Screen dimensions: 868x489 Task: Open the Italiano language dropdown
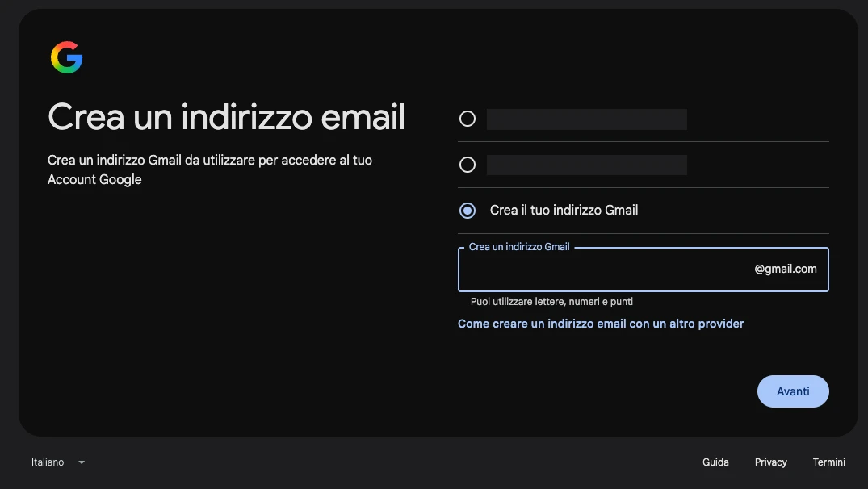pos(58,462)
